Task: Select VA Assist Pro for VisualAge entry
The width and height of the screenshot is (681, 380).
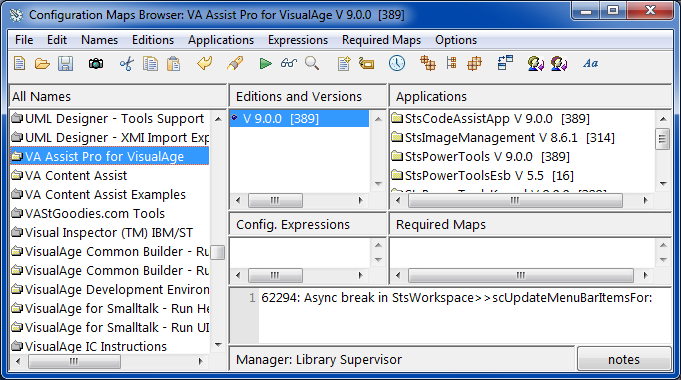Action: click(x=110, y=156)
